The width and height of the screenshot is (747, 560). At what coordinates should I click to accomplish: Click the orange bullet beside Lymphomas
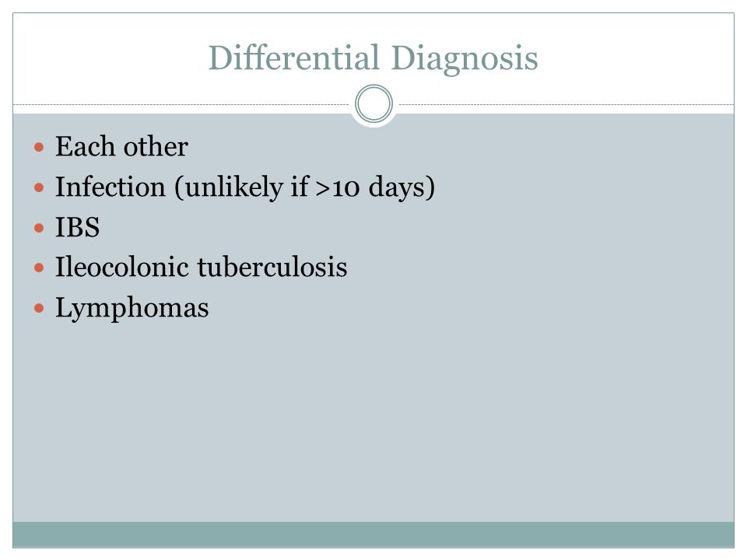pyautogui.click(x=39, y=309)
